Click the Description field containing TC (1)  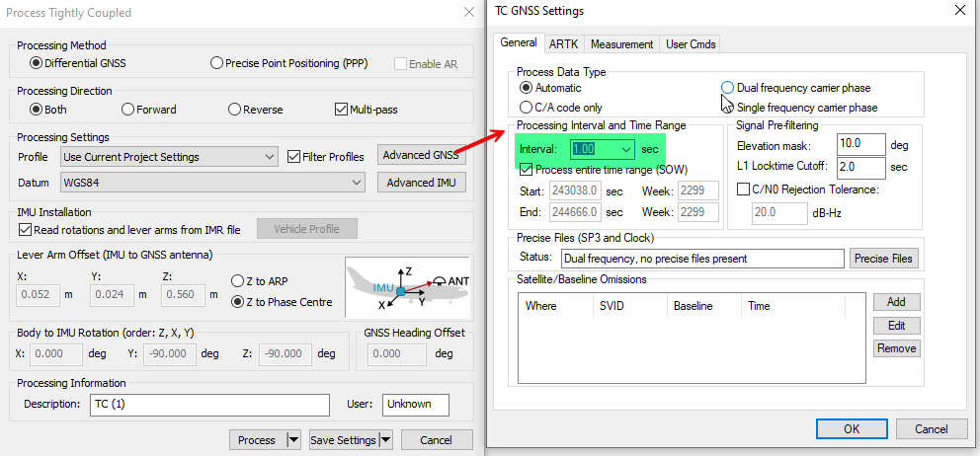pyautogui.click(x=210, y=405)
